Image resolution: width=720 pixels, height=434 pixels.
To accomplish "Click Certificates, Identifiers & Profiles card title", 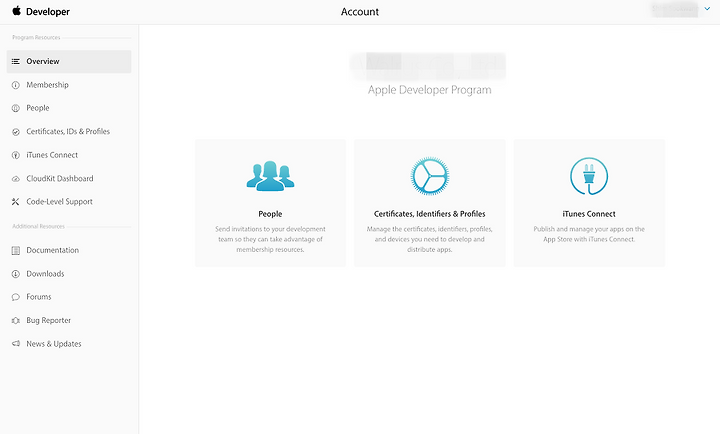I will pyautogui.click(x=429, y=214).
